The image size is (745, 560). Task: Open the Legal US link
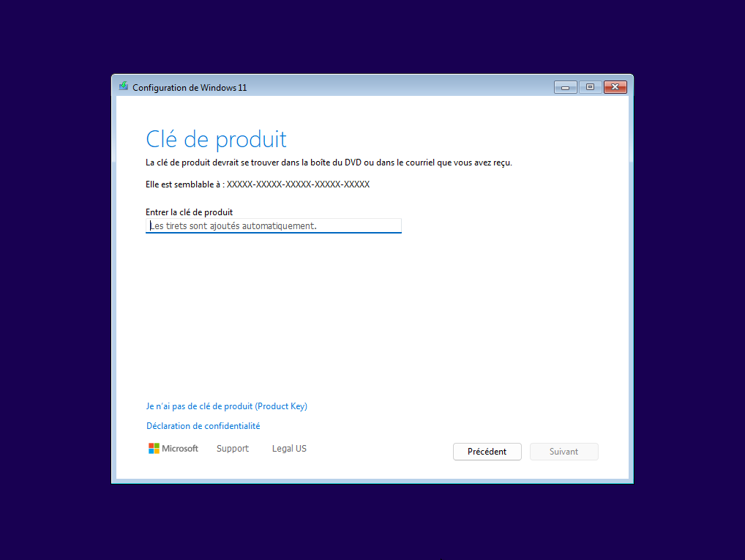point(289,449)
